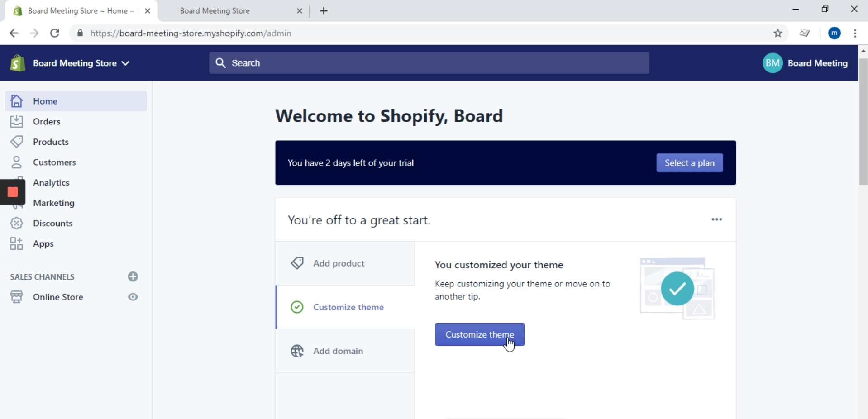Add a new sales channel
Viewport: 868px width, 419px height.
click(133, 276)
